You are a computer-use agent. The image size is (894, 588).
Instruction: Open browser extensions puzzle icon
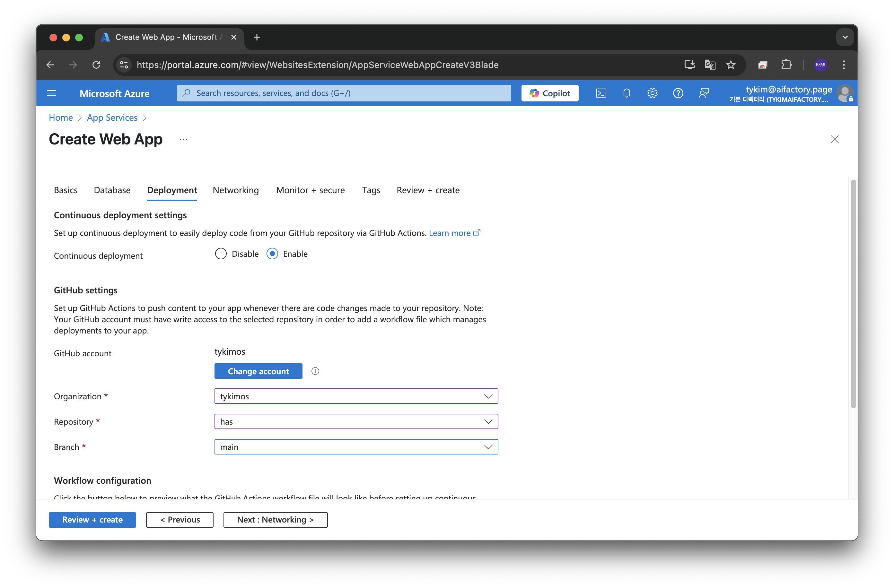pyautogui.click(x=786, y=65)
